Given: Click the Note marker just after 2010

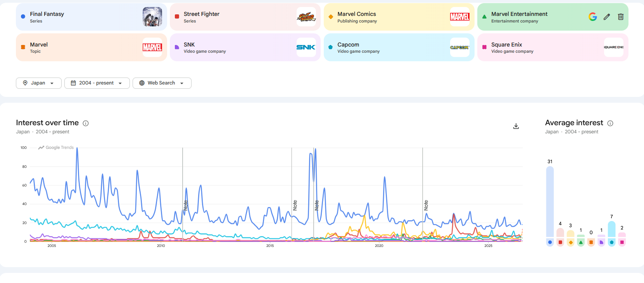Looking at the screenshot, I should coord(186,205).
